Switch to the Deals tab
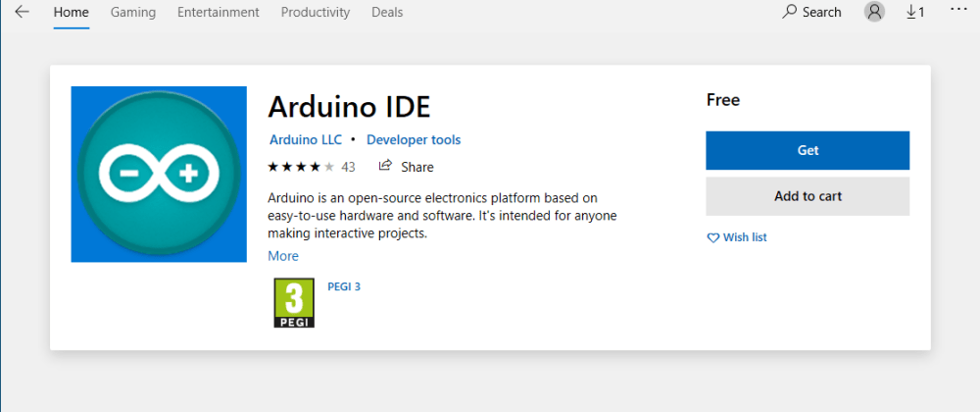The height and width of the screenshot is (412, 980). point(387,12)
